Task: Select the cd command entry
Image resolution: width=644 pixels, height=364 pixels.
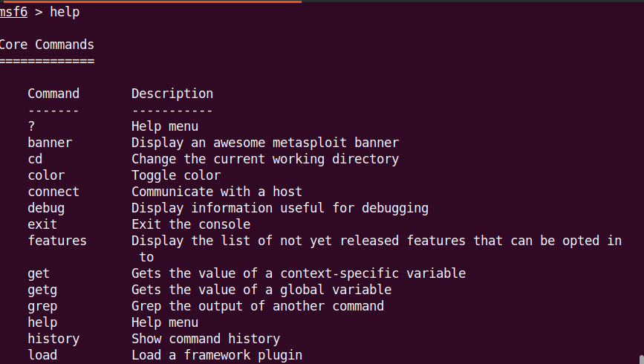Action: point(35,159)
